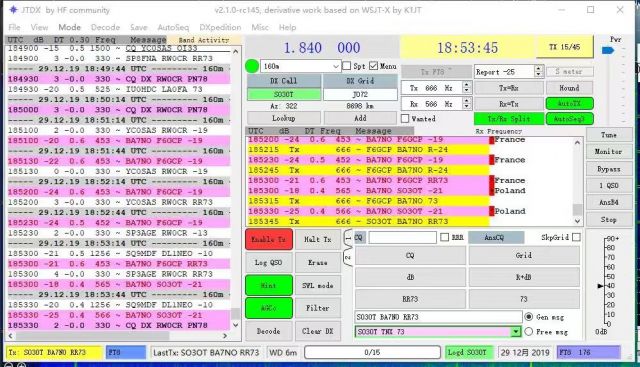Click the DX Grid field JO72

[x=360, y=94]
